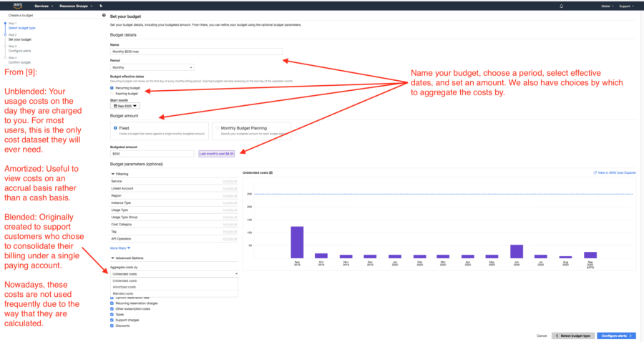Open Include all for Linked Account filter

click(230, 188)
